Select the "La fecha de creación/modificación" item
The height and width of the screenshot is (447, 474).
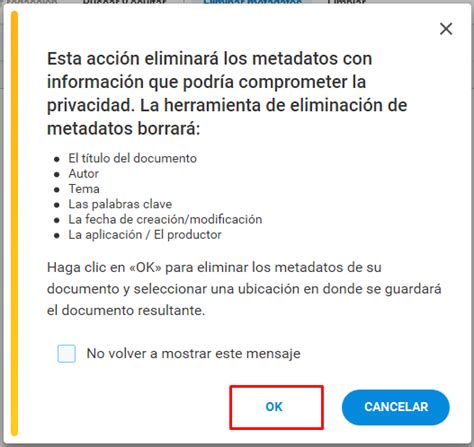point(165,219)
